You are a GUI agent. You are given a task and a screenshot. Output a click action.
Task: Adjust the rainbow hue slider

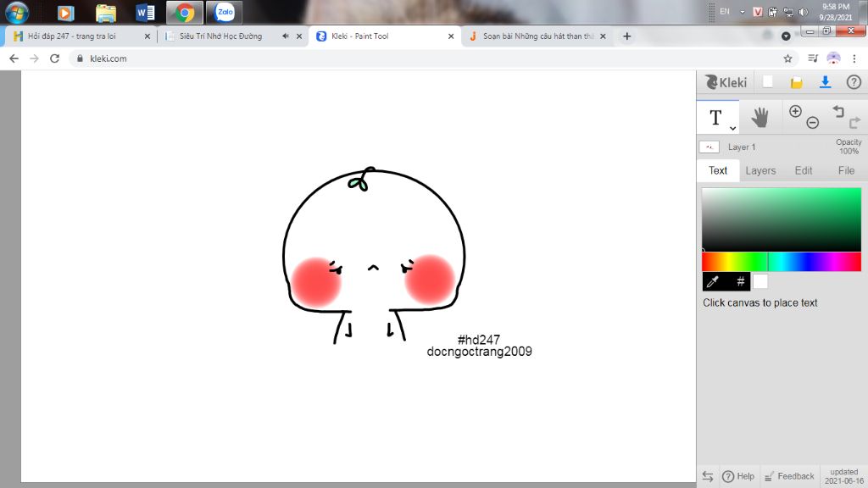click(x=782, y=262)
